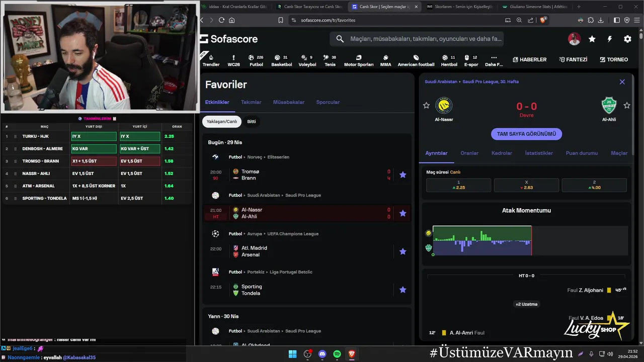
Task: Switch to the iddaa browser tab
Action: click(x=234, y=7)
